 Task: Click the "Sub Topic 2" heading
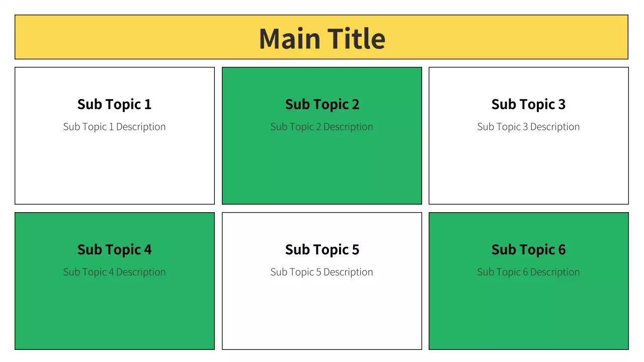pos(322,104)
